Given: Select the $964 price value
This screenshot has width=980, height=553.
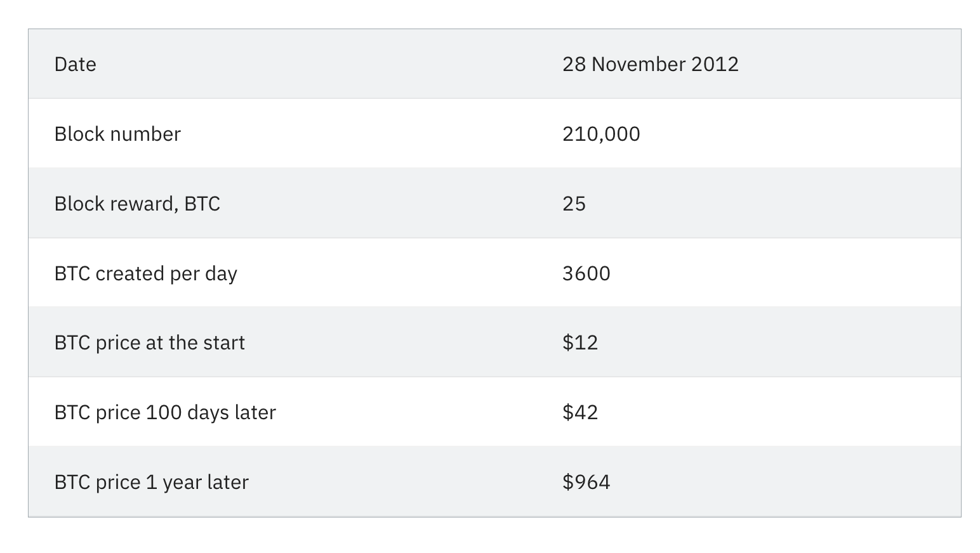Looking at the screenshot, I should (586, 482).
